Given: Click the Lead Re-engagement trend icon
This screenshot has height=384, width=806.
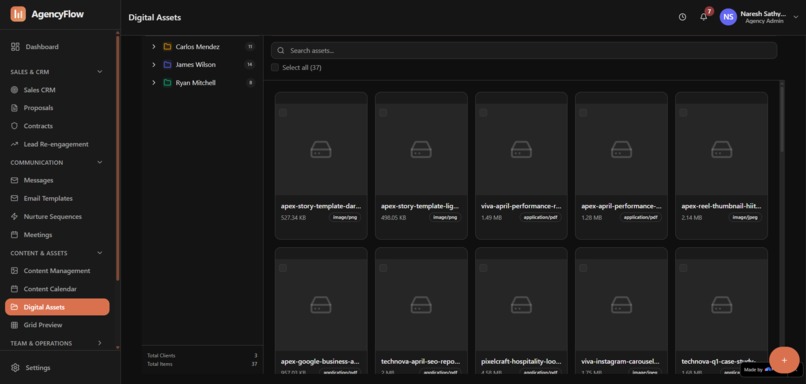Looking at the screenshot, I should [x=14, y=144].
